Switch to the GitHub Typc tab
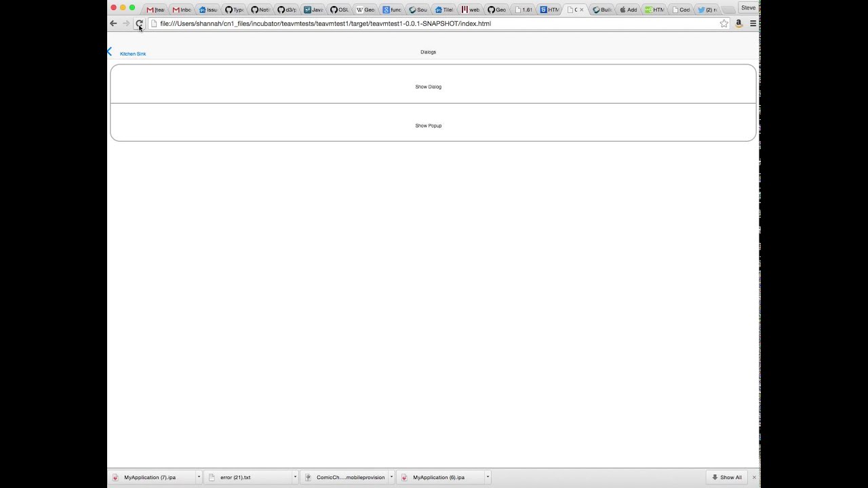The height and width of the screenshot is (488, 868). pyautogui.click(x=234, y=9)
